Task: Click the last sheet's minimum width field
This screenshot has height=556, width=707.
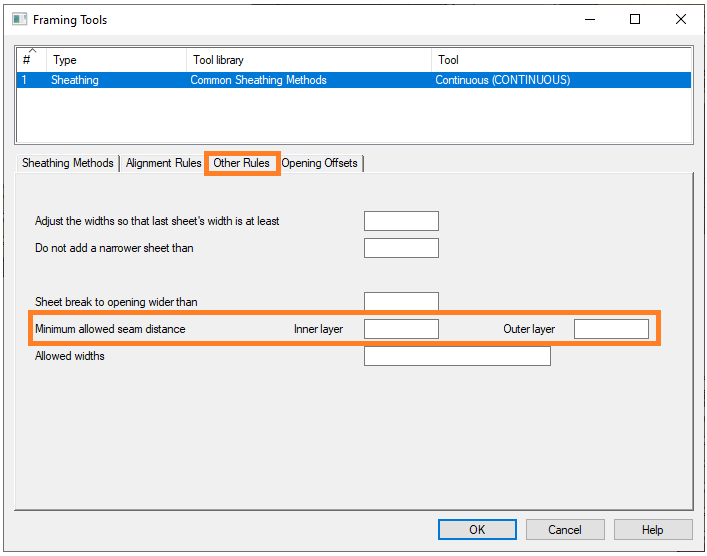Action: 401,221
